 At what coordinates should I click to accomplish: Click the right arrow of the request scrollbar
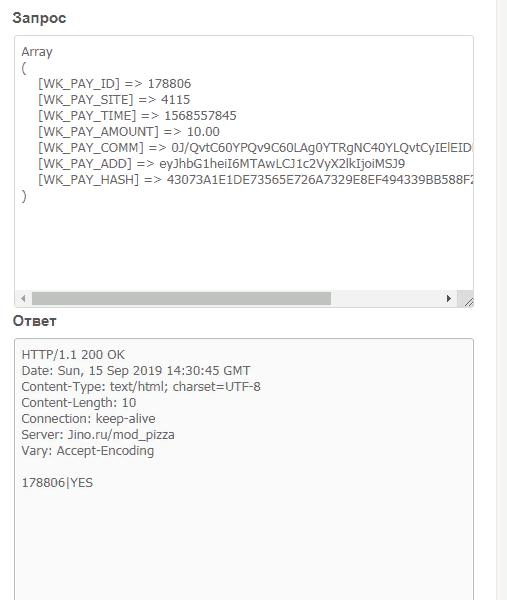point(449,298)
